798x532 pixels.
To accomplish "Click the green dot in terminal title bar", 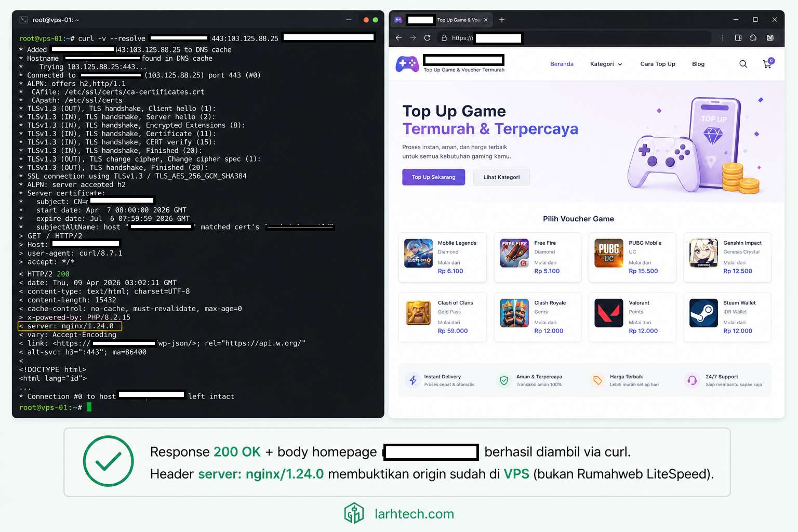I will click(375, 20).
